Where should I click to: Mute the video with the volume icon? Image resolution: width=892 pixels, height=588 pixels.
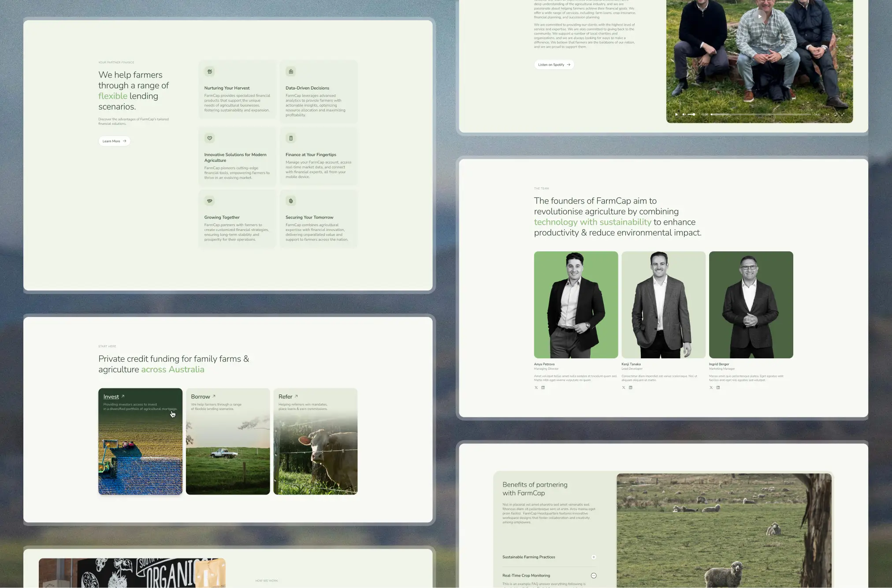tap(684, 114)
